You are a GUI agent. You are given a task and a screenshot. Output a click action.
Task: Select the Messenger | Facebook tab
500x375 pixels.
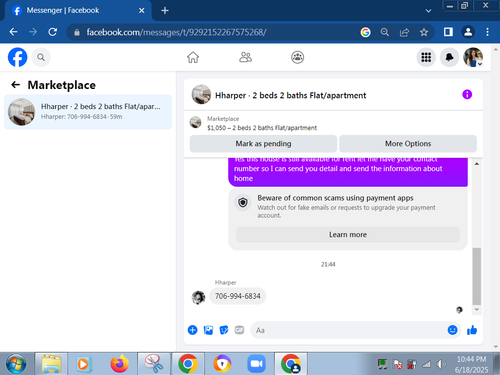(x=78, y=11)
